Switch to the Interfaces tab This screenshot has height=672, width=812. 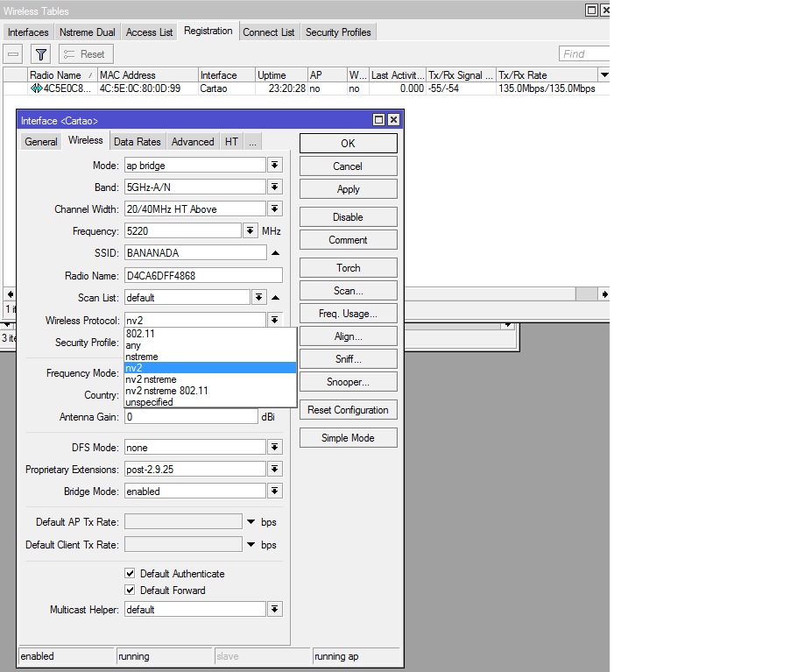[x=28, y=32]
